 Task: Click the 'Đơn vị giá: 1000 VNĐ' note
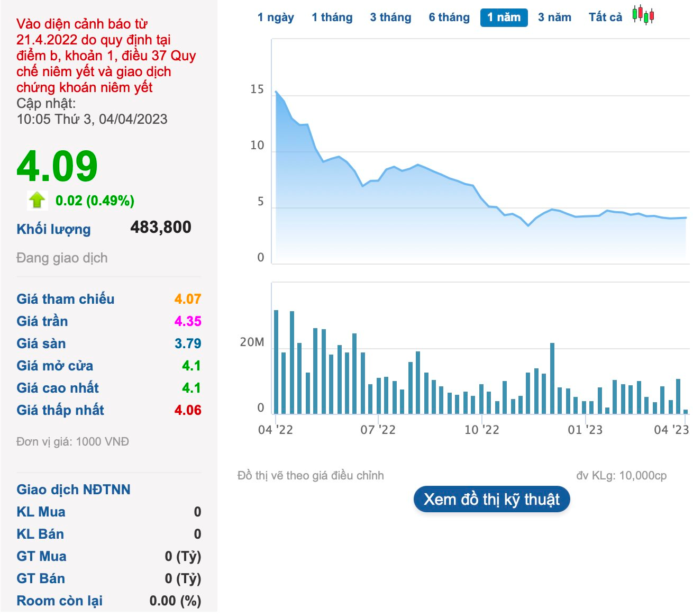point(72,441)
